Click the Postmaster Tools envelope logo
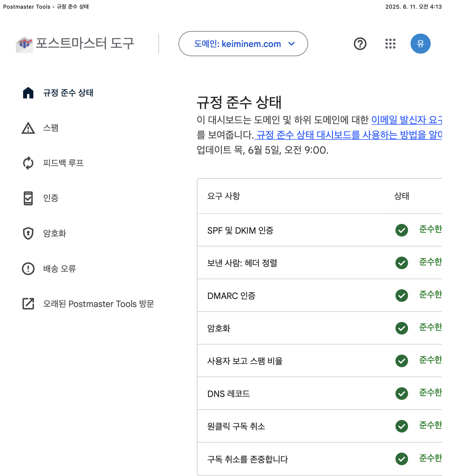Viewport: 451px width, 476px height. click(24, 44)
